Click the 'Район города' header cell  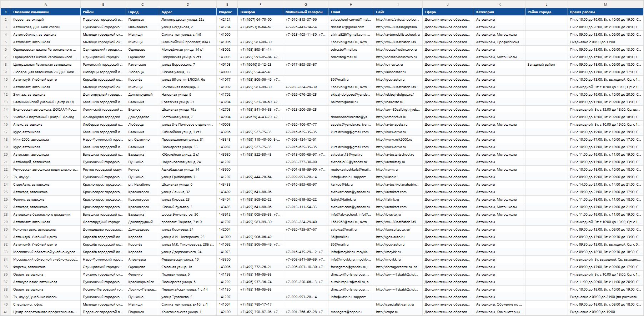(x=547, y=12)
